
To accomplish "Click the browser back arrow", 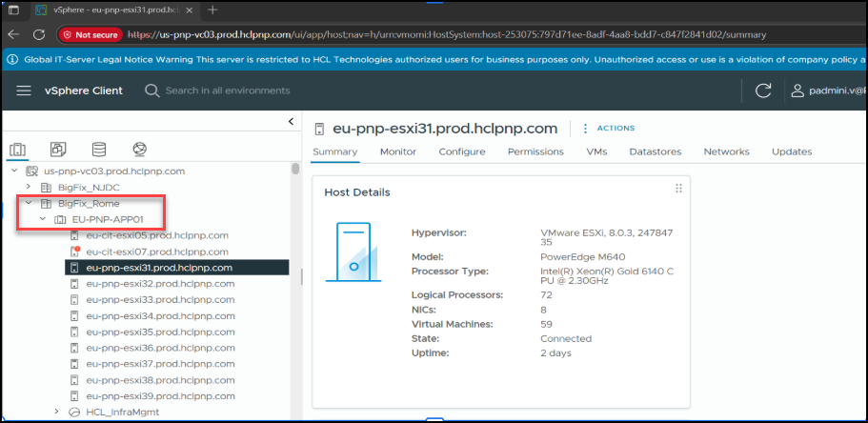I will coord(13,34).
